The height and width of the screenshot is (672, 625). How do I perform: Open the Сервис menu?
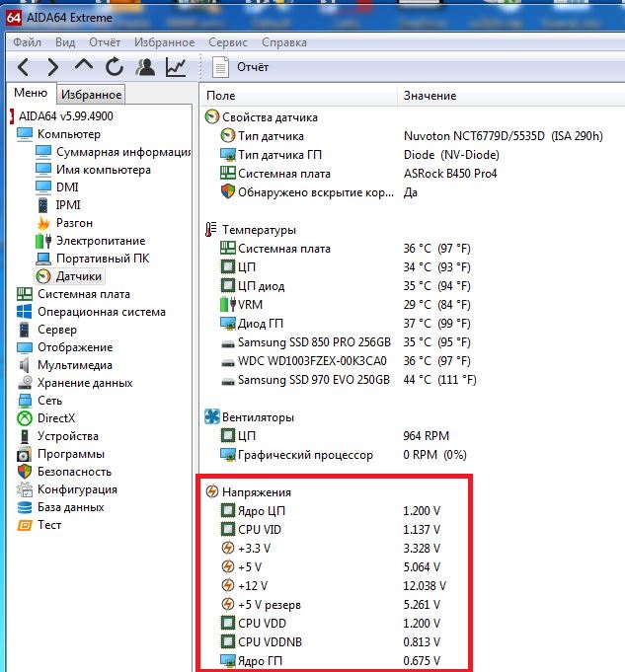(228, 42)
